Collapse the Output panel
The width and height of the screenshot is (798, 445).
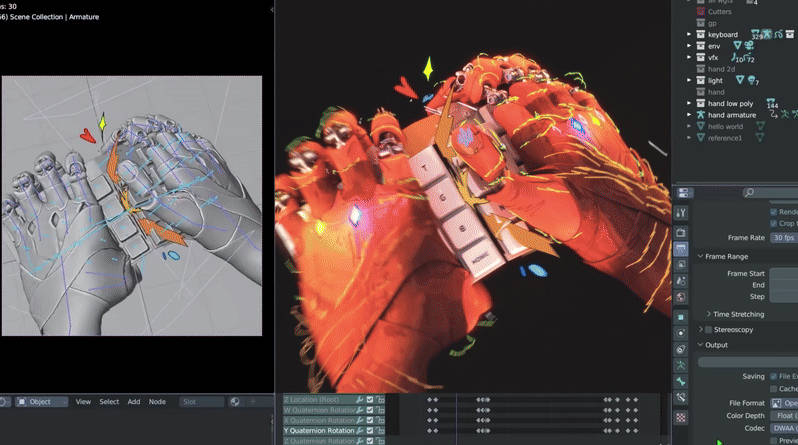pos(700,345)
